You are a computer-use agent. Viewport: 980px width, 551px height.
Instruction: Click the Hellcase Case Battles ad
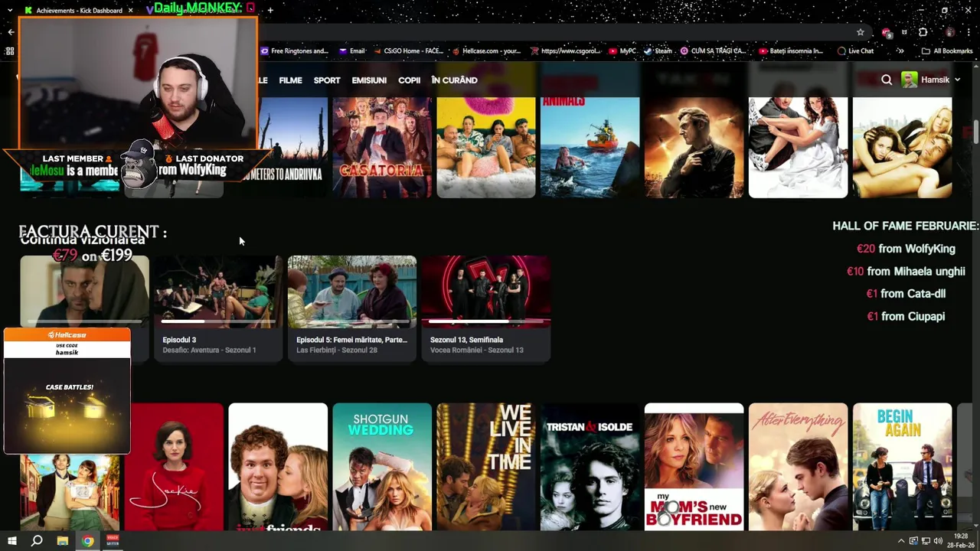click(x=67, y=391)
